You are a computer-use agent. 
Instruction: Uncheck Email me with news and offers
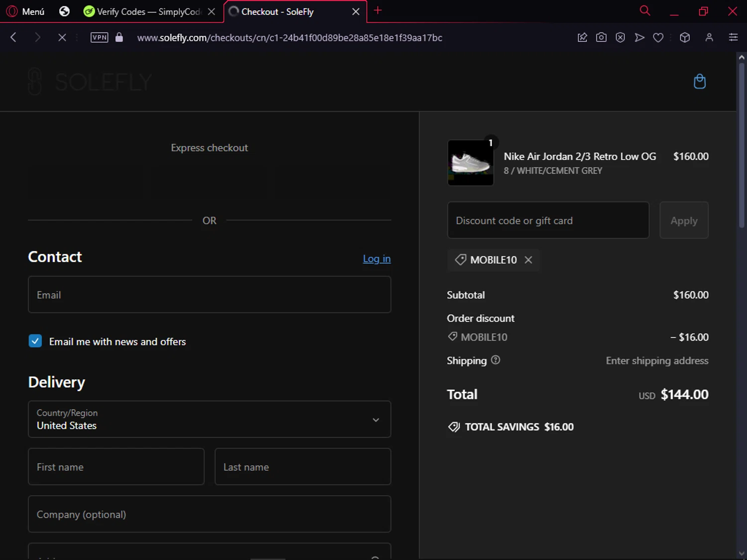[x=35, y=341]
